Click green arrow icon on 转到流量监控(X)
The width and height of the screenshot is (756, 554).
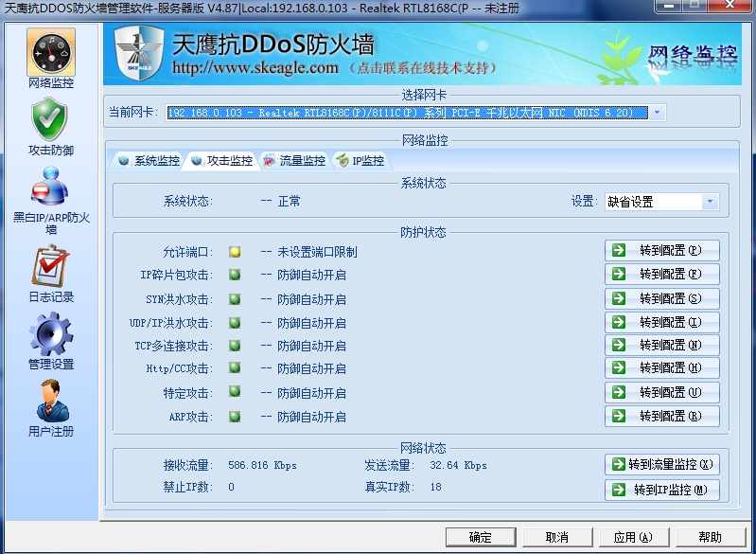click(x=619, y=464)
